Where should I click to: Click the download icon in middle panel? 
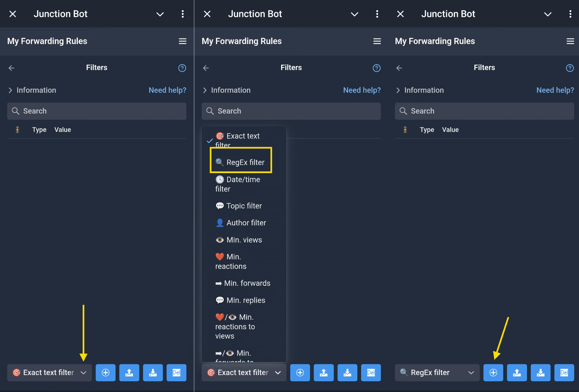(x=347, y=372)
